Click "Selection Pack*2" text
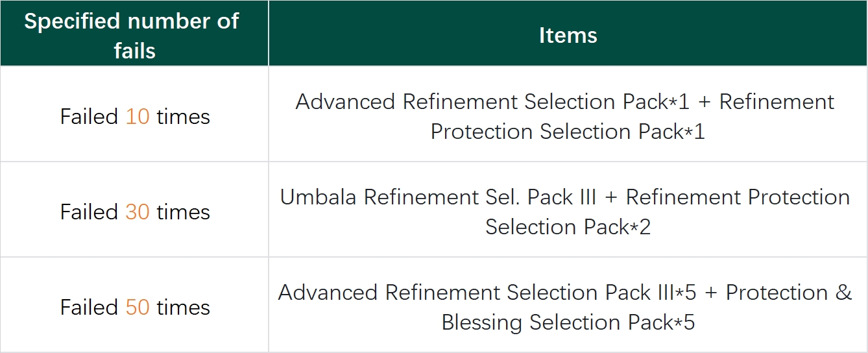The width and height of the screenshot is (868, 353). pyautogui.click(x=568, y=227)
